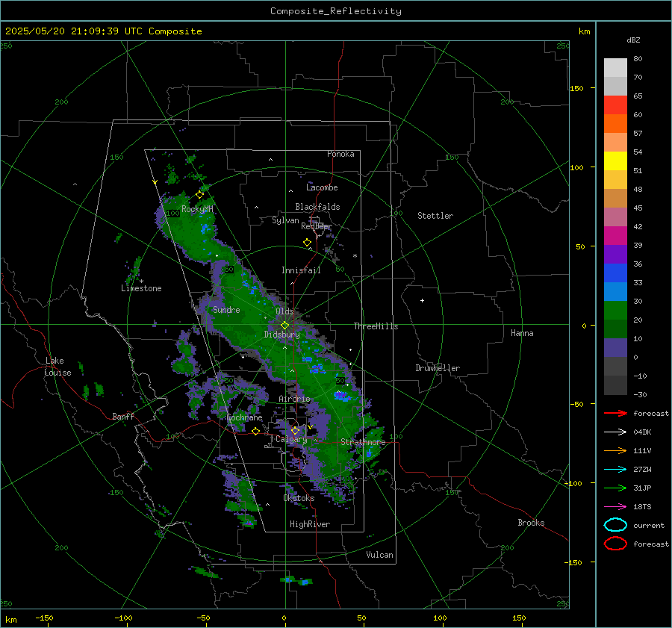Click the Ponoka city label
The width and height of the screenshot is (672, 628).
(340, 154)
